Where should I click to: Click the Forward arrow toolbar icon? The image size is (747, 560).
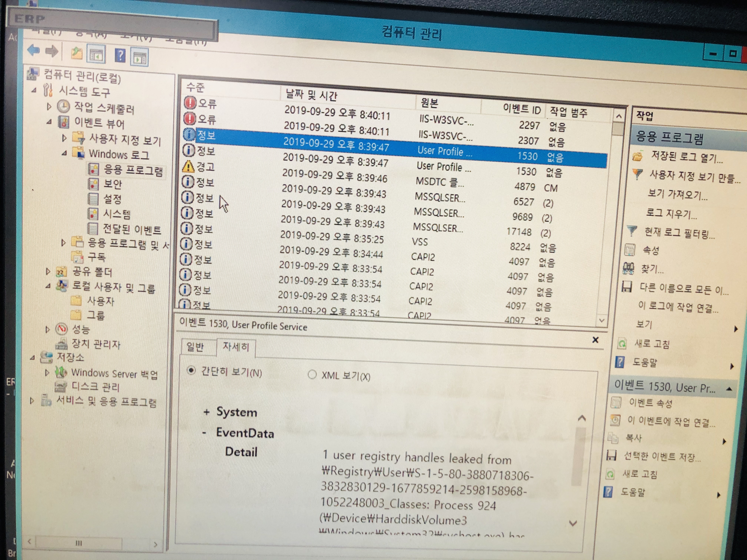(x=52, y=51)
